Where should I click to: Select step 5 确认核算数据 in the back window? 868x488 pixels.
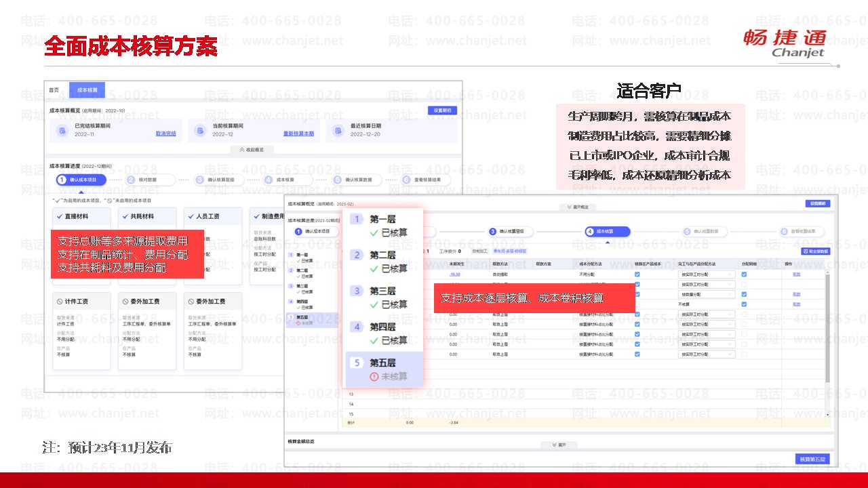tap(357, 180)
